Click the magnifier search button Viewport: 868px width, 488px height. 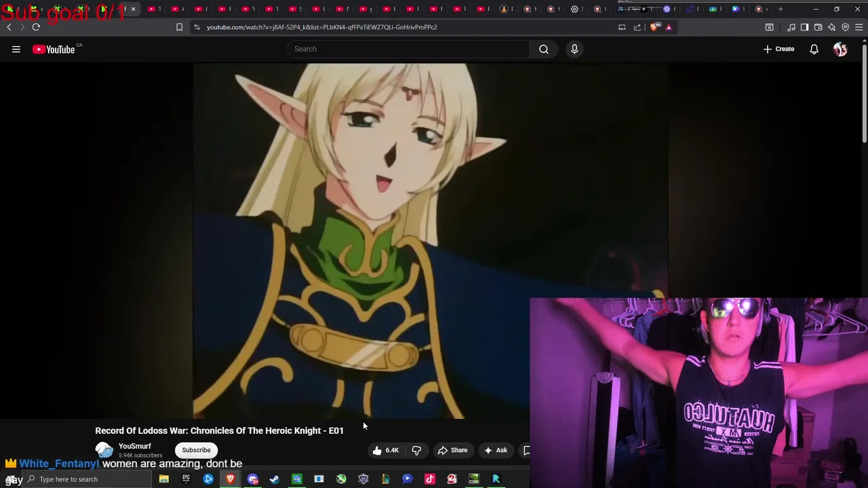(544, 49)
